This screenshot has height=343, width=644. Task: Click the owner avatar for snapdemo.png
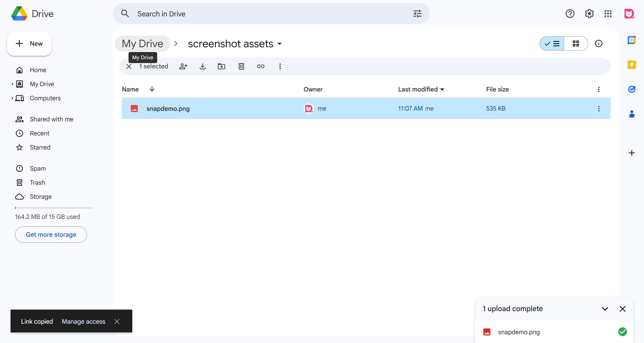pos(309,109)
